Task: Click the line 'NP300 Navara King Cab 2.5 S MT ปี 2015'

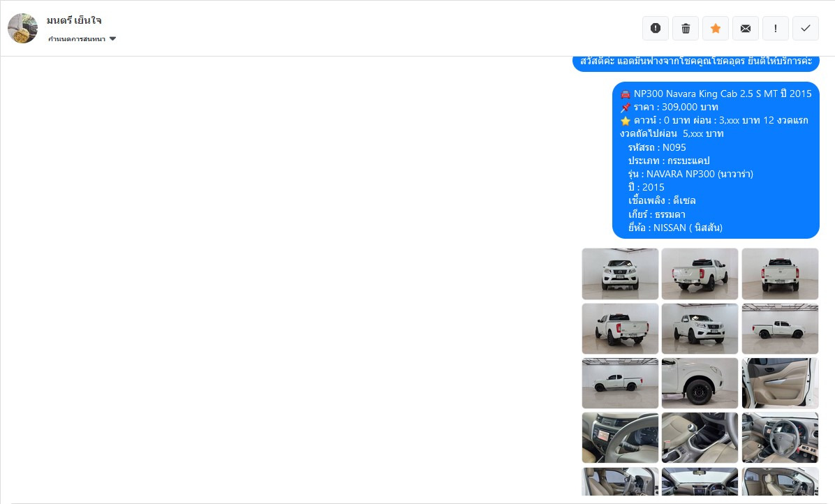Action: point(723,94)
